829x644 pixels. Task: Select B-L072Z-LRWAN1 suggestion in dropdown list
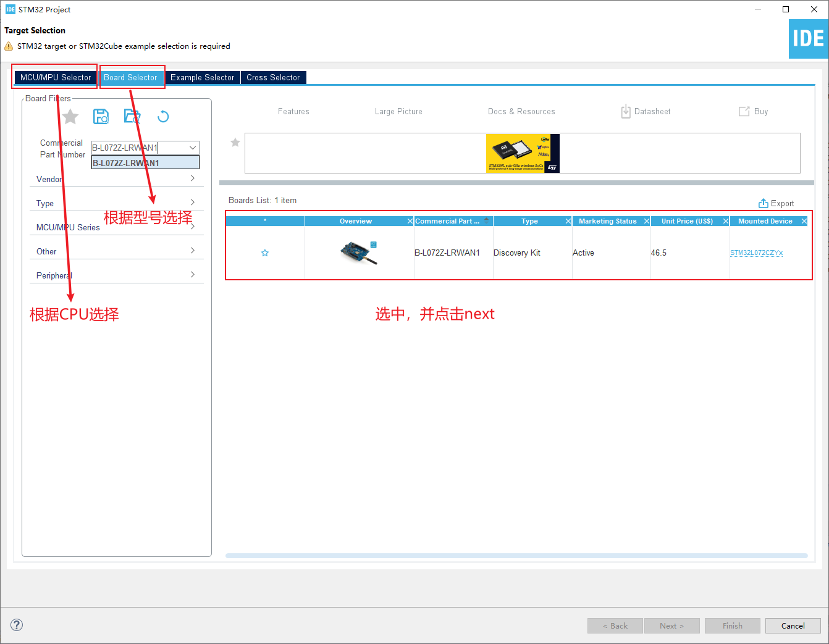click(x=145, y=162)
